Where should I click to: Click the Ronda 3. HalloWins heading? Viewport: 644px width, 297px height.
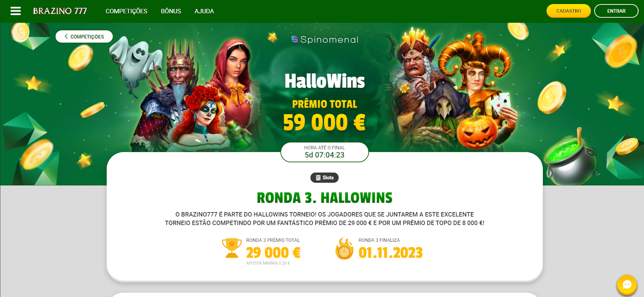[324, 198]
